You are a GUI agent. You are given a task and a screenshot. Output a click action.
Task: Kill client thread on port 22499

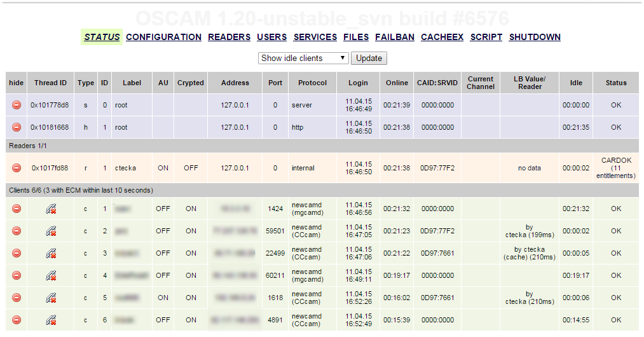(51, 253)
